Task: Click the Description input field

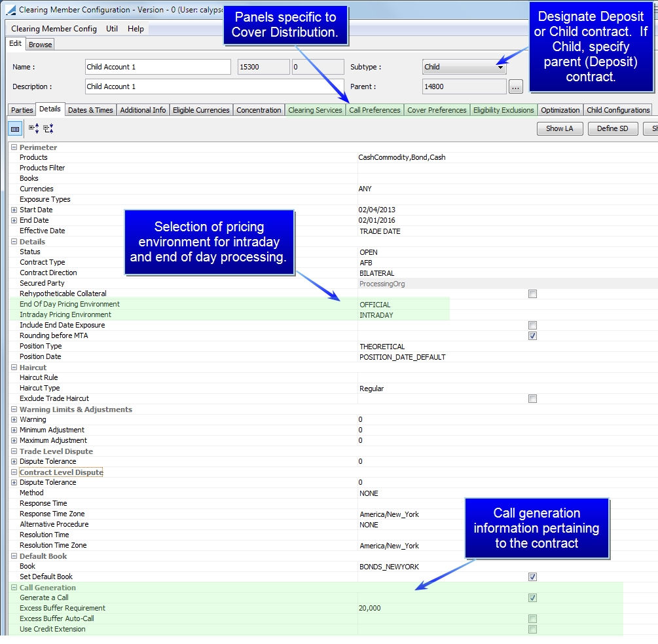Action: click(x=215, y=87)
